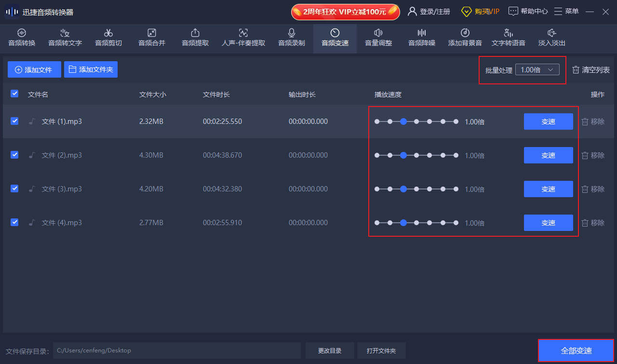Click the save directory path field
Screen dimensions: 617x364
point(176,351)
